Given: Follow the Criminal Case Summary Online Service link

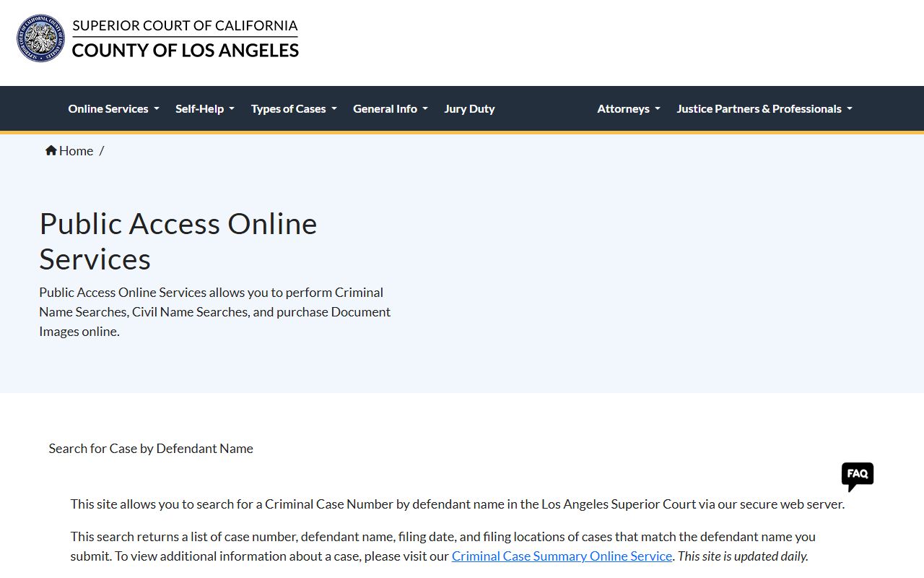Looking at the screenshot, I should [x=562, y=556].
